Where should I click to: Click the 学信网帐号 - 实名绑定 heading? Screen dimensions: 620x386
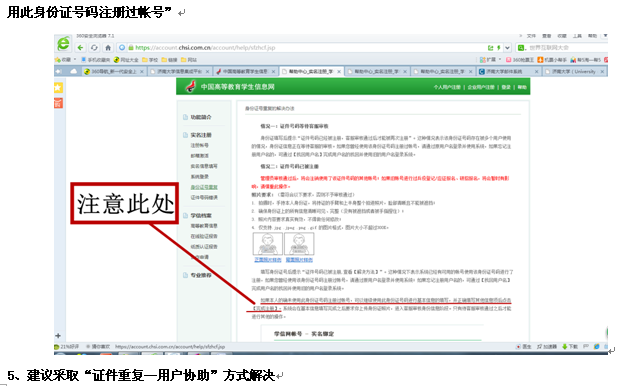tap(304, 334)
